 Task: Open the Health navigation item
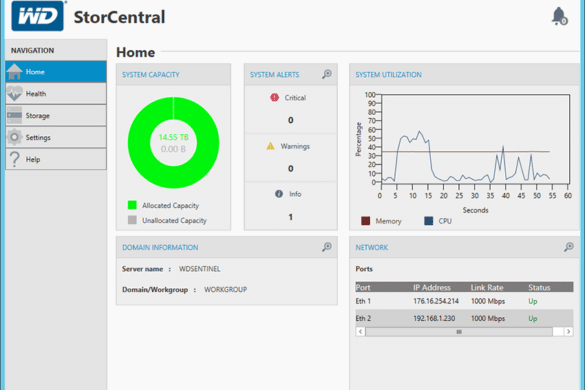pos(56,93)
